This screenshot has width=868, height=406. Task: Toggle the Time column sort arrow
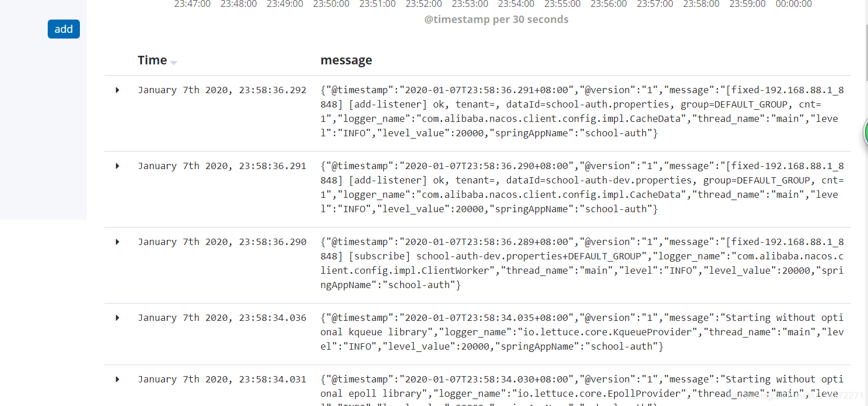pos(174,62)
